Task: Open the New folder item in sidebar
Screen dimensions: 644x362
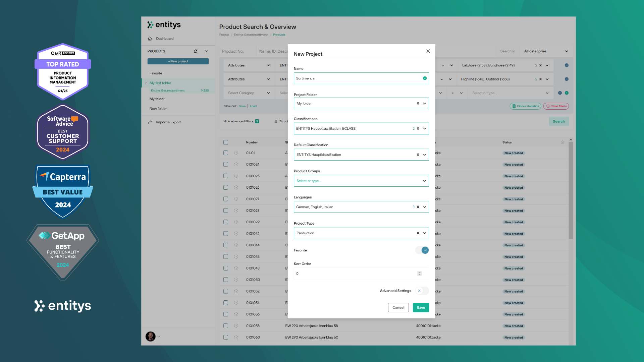Action: click(x=158, y=109)
